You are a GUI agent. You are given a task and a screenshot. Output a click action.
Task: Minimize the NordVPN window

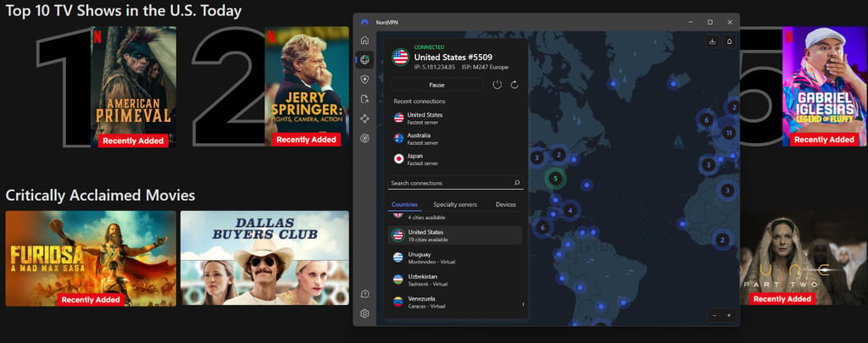click(x=690, y=22)
